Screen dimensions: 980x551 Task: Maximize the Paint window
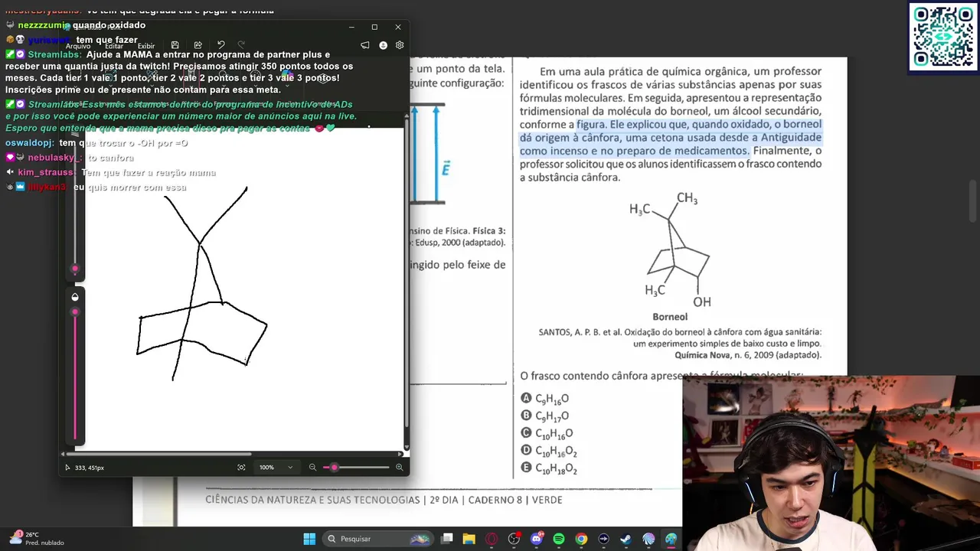coord(374,27)
